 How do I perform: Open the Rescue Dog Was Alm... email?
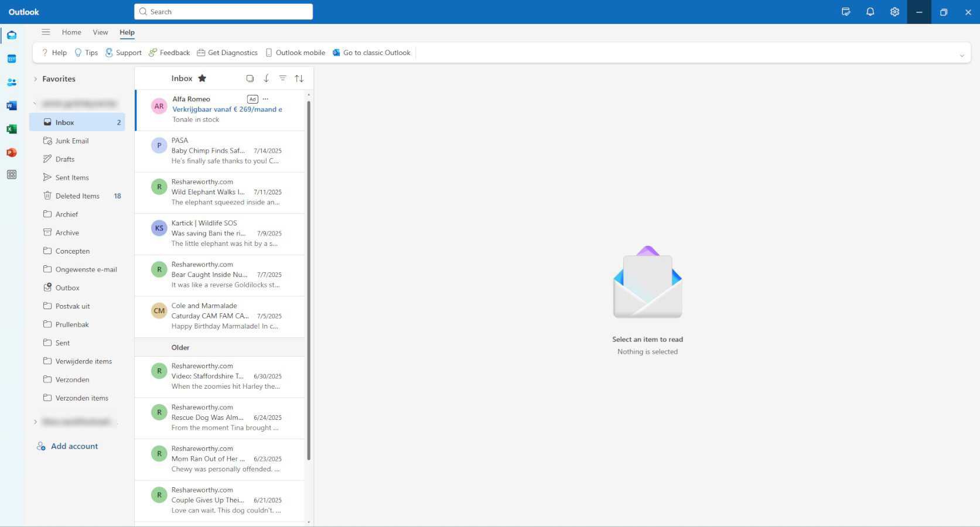pos(220,418)
